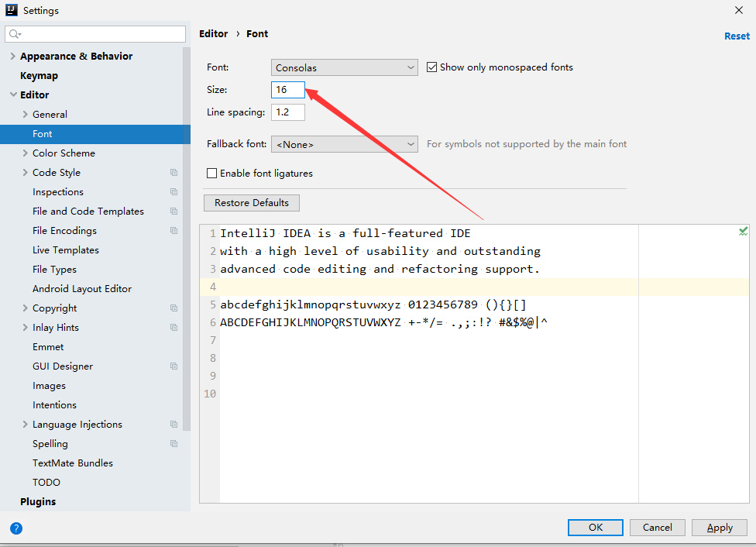This screenshot has height=547, width=756.
Task: Click the Restore Defaults button
Action: click(x=252, y=203)
